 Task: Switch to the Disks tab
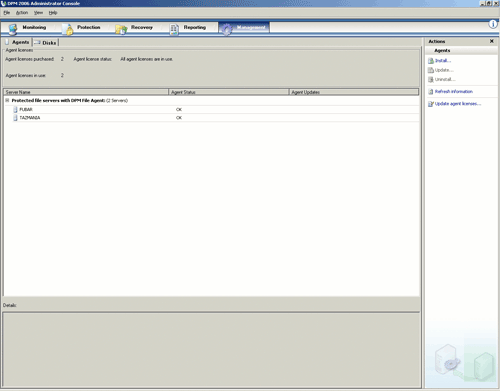coord(46,43)
